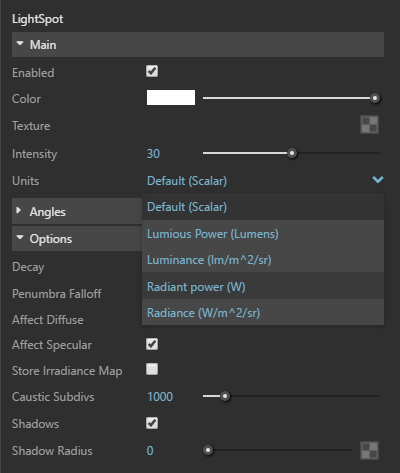Uncheck the Shadows checkbox

point(152,423)
